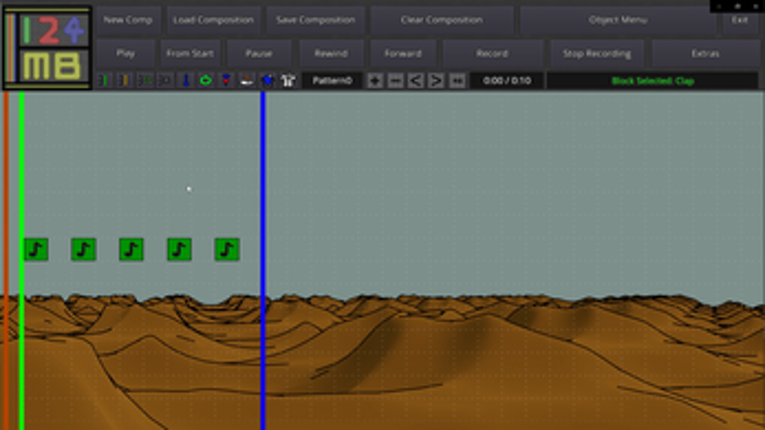The width and height of the screenshot is (765, 430).
Task: Click the Block Selected: Clap status text
Action: (x=653, y=81)
